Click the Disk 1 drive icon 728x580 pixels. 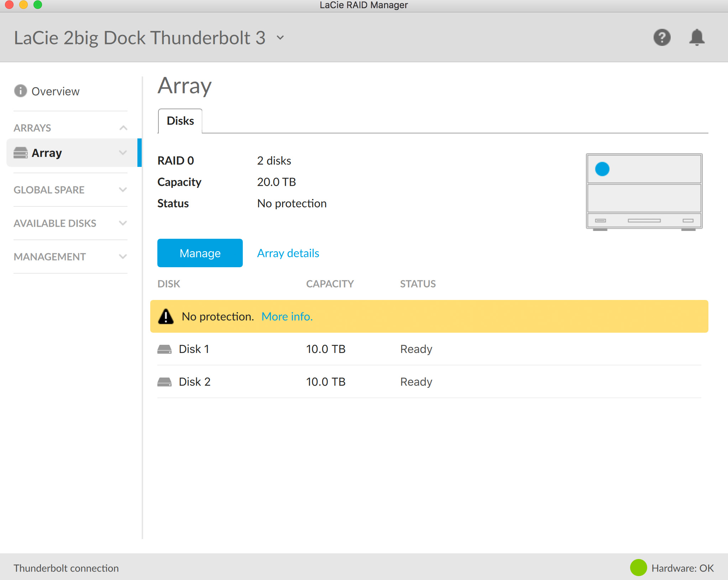[164, 349]
